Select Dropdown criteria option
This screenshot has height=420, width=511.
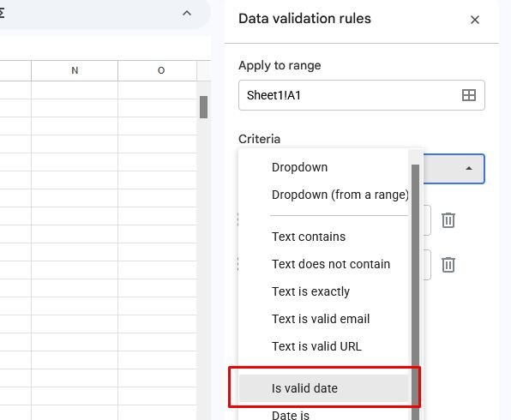pos(323,167)
